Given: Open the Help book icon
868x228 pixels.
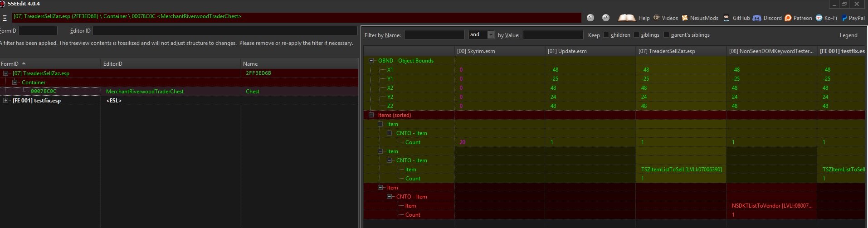Looking at the screenshot, I should coord(627,18).
